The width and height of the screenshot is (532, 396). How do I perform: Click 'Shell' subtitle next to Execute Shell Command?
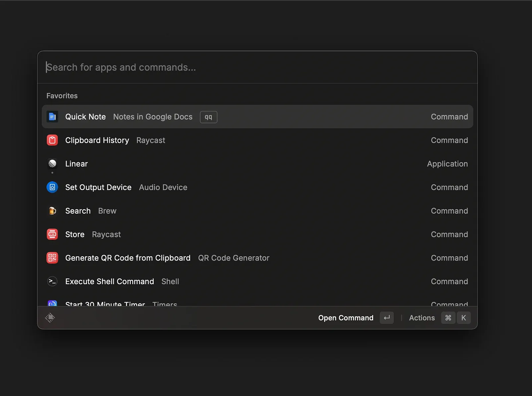click(170, 282)
